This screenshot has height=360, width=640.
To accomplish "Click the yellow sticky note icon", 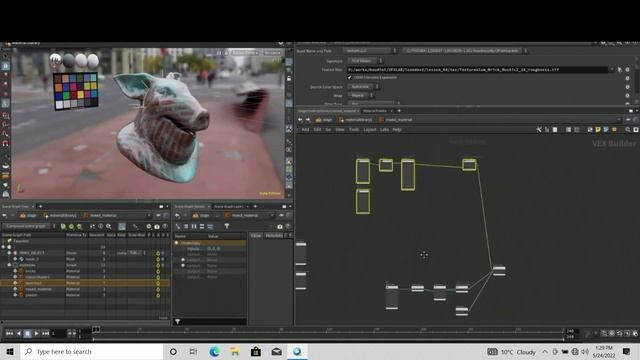I will point(598,129).
